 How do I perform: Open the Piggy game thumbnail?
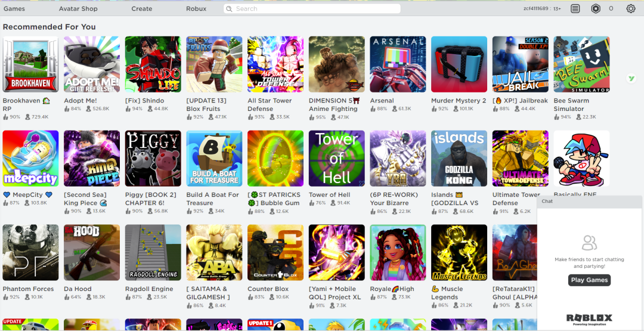[x=153, y=159]
